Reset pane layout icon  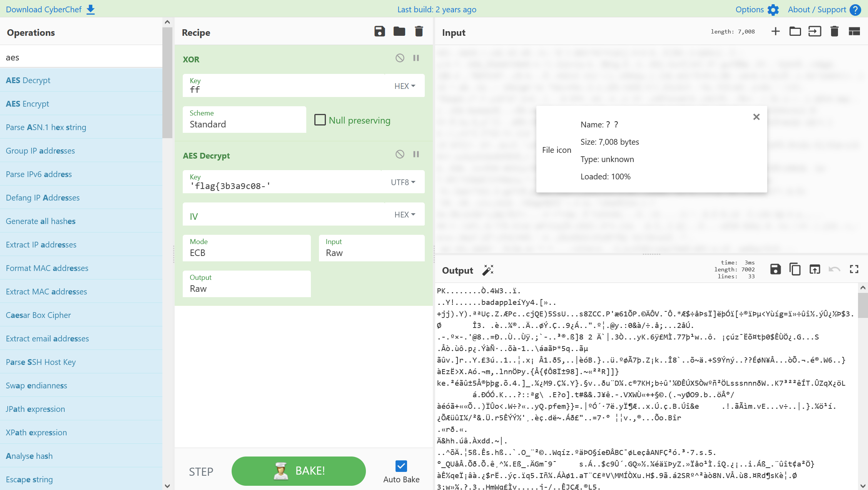point(854,32)
